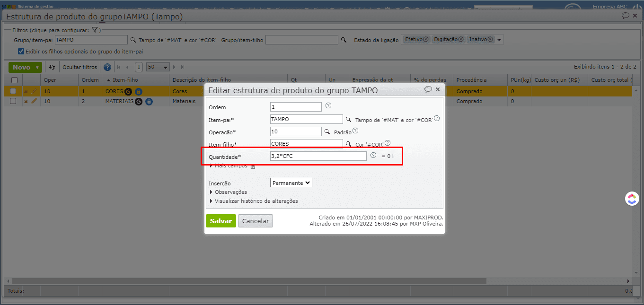Toggle the select-all checkbox in table header
644x305 pixels.
[14, 80]
